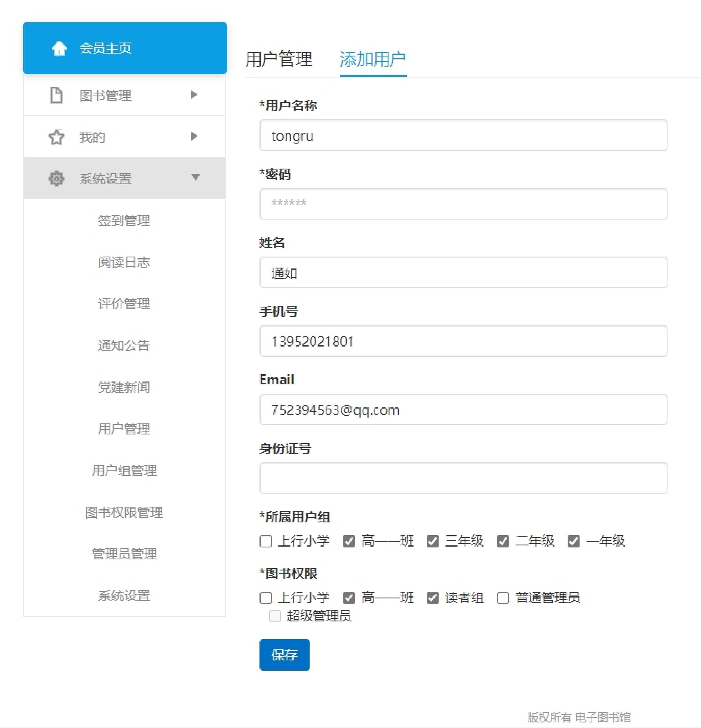Viewport: 701px width, 728px height.
Task: Select the 添加用户 tab
Action: click(x=373, y=59)
